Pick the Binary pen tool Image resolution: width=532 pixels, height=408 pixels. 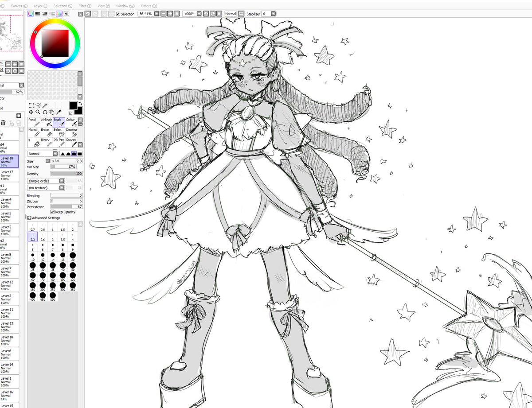coord(47,143)
